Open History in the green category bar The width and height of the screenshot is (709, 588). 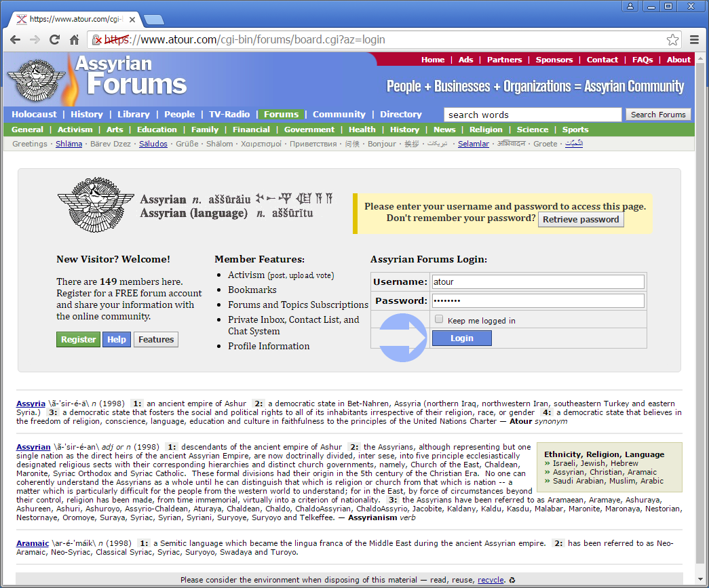(404, 130)
